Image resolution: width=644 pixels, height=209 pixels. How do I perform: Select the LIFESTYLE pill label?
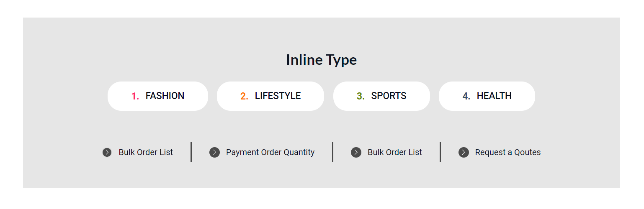coord(278,96)
